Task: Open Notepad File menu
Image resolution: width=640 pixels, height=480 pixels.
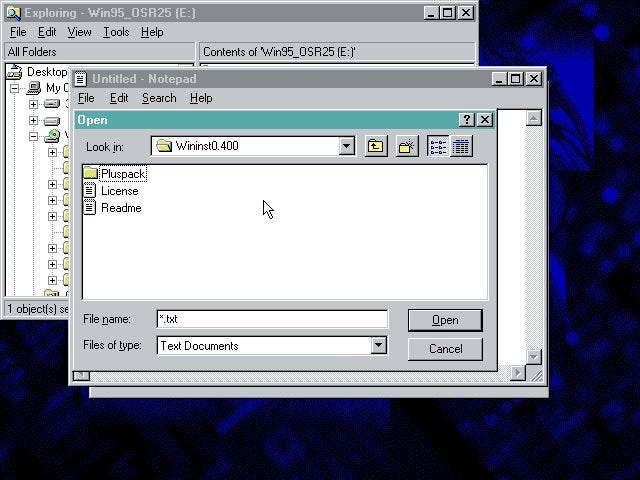Action: (x=86, y=98)
